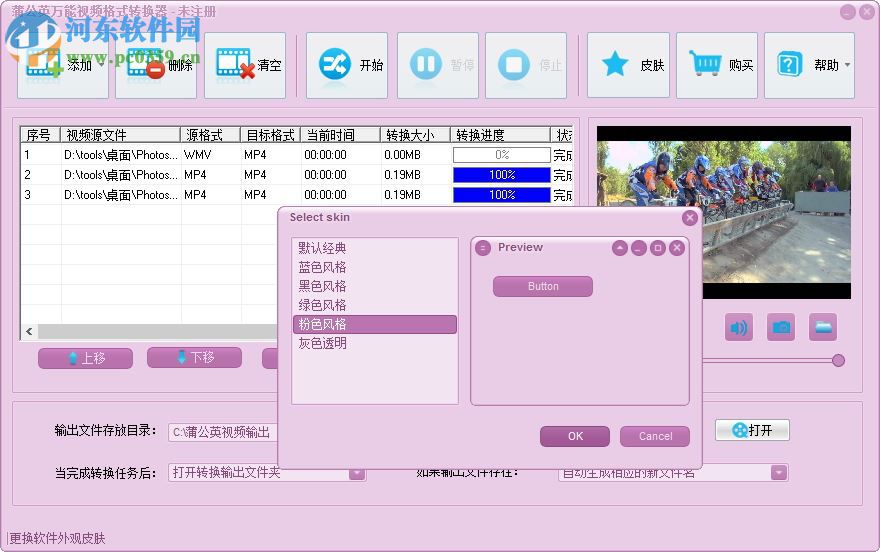Close the main application window
The image size is (880, 552).
(867, 12)
